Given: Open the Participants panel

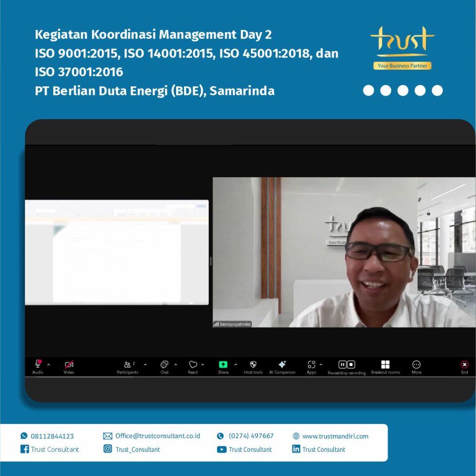Looking at the screenshot, I should tap(127, 365).
